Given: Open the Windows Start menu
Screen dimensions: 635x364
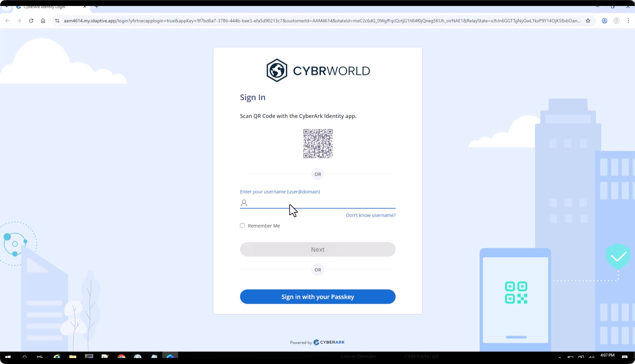Looking at the screenshot, I should (x=8, y=357).
